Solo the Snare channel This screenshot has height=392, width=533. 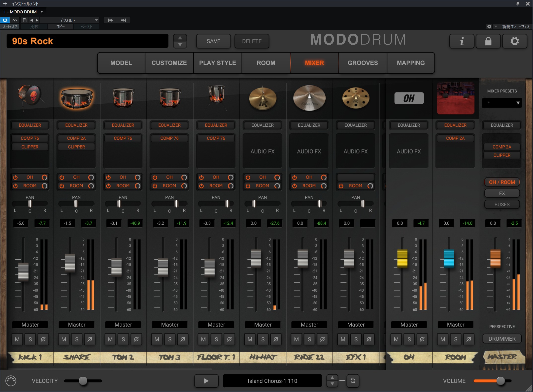(77, 339)
